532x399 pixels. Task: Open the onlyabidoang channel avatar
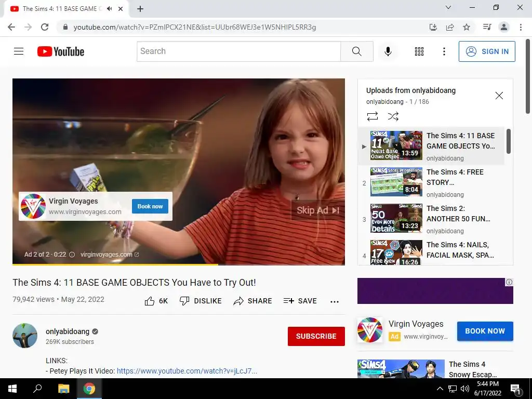click(x=25, y=336)
